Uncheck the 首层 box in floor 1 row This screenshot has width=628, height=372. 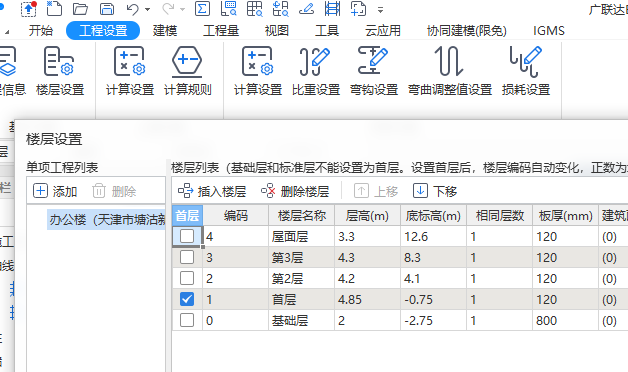[187, 299]
